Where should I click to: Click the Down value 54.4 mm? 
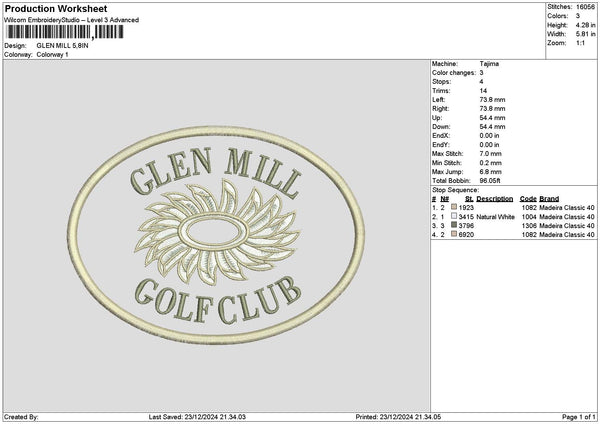pos(492,127)
